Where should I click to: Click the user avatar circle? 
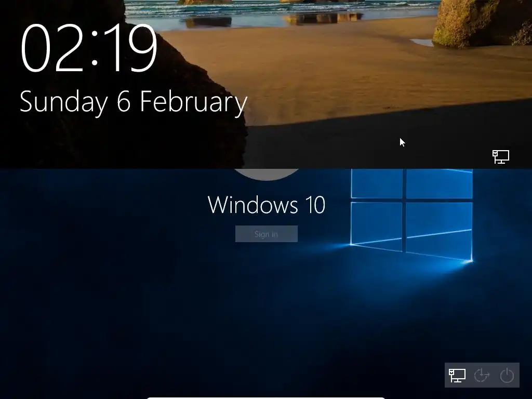267,175
